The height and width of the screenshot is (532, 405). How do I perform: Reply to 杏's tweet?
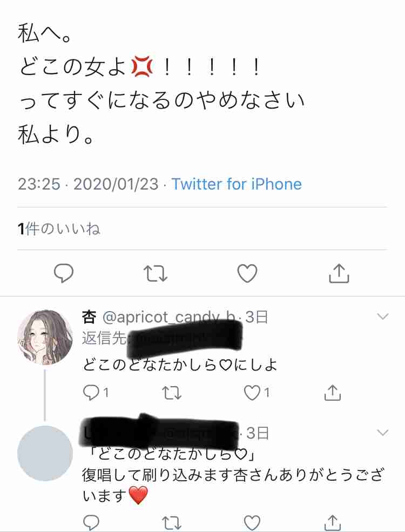pos(96,393)
